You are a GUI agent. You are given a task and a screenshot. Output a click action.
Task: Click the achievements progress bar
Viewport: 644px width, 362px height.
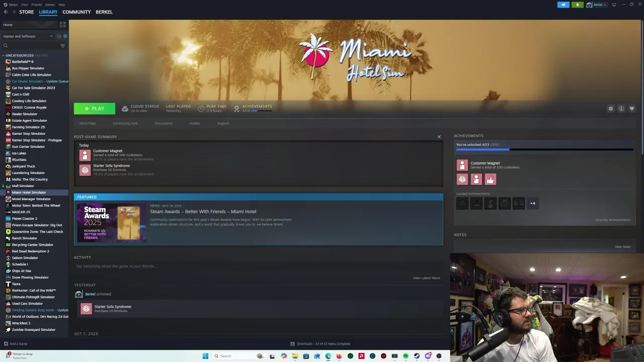click(x=544, y=149)
